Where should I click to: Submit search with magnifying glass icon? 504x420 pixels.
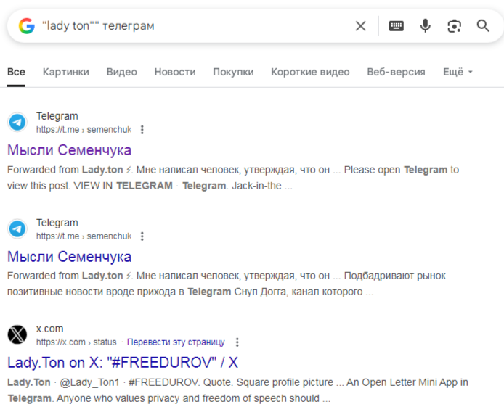[x=483, y=26]
